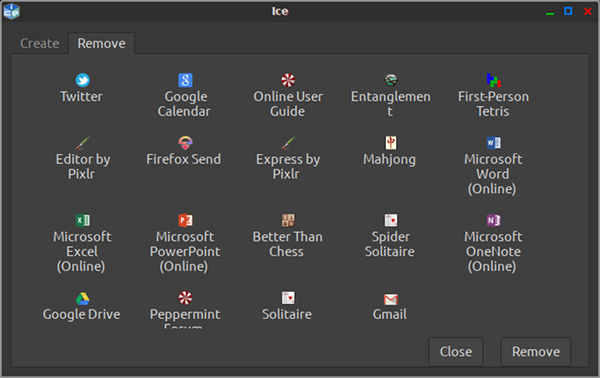Maximize the Ice window
Screen dimensions: 600x378
[x=568, y=11]
